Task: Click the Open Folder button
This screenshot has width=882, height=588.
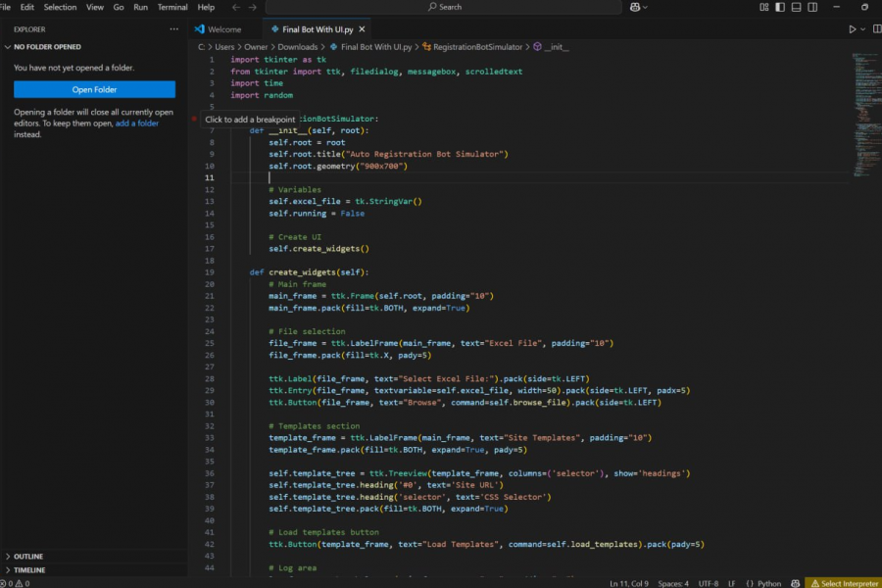Action: click(94, 89)
